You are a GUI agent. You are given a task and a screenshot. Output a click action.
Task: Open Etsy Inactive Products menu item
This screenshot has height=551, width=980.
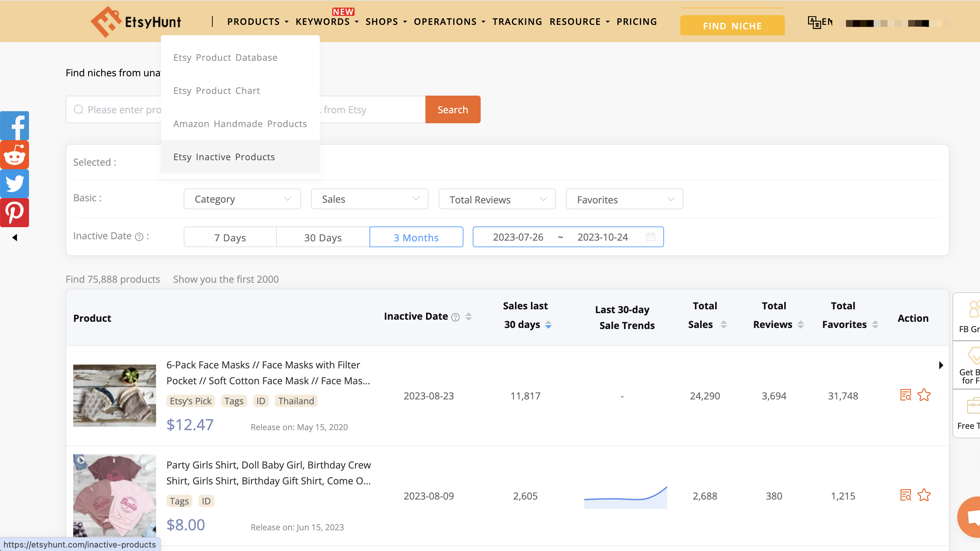224,157
